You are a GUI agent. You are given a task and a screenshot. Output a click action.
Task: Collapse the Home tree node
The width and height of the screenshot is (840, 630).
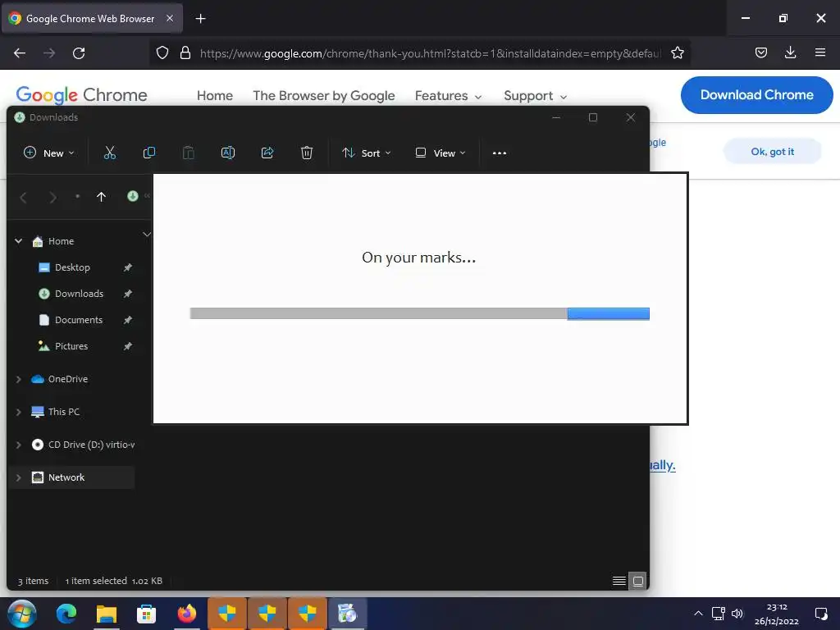tap(19, 241)
